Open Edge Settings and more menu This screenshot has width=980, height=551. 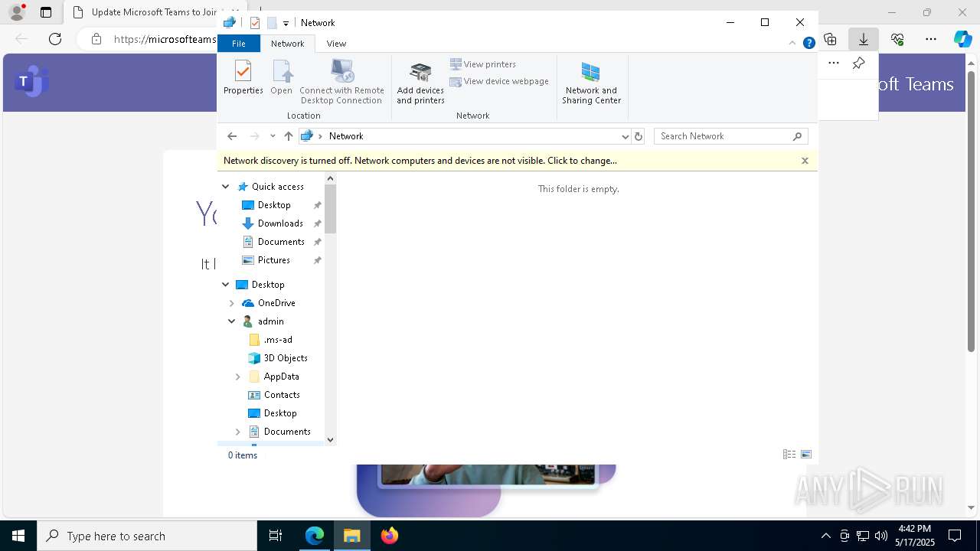[931, 39]
